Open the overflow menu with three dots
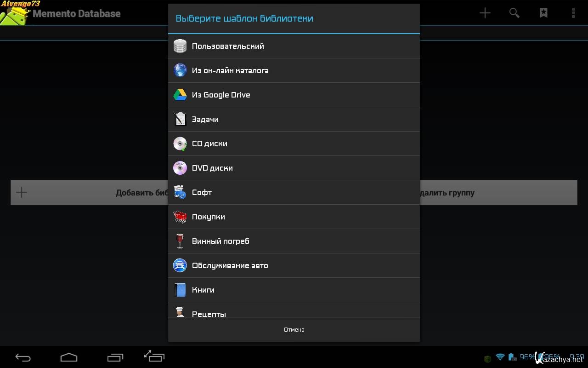Viewport: 588px width, 368px height. click(573, 13)
